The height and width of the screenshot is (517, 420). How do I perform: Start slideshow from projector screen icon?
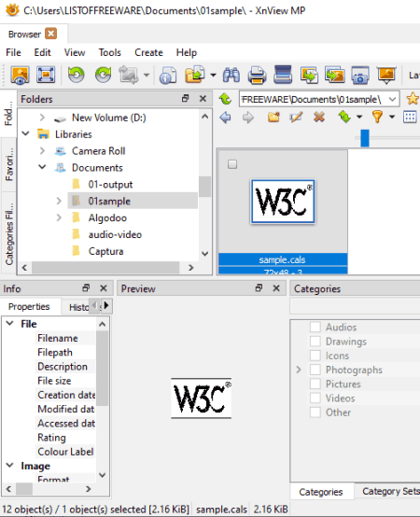coord(386,75)
